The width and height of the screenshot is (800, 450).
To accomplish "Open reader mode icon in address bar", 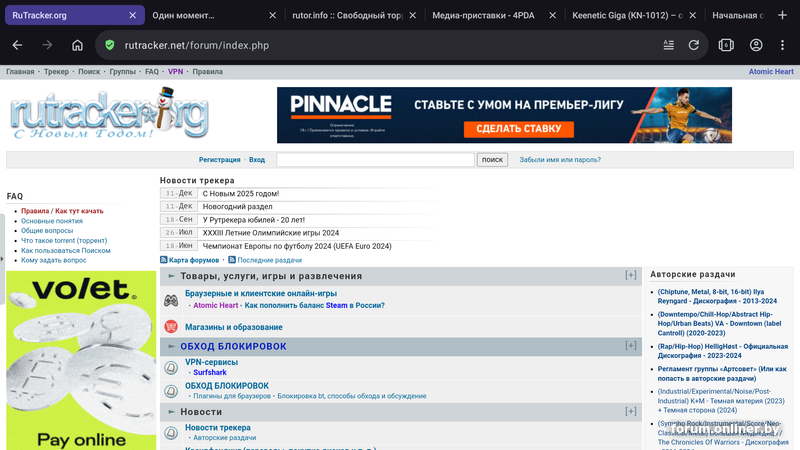I will tap(668, 45).
